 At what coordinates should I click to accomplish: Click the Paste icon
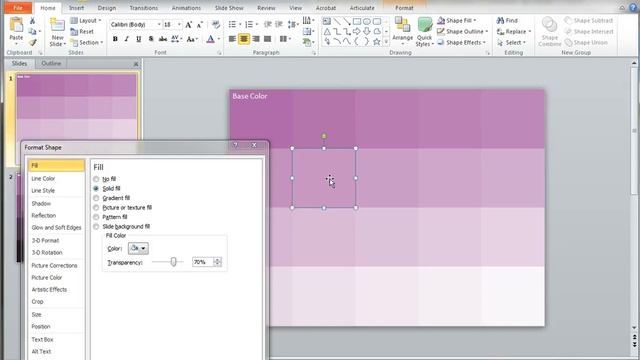pos(16,25)
